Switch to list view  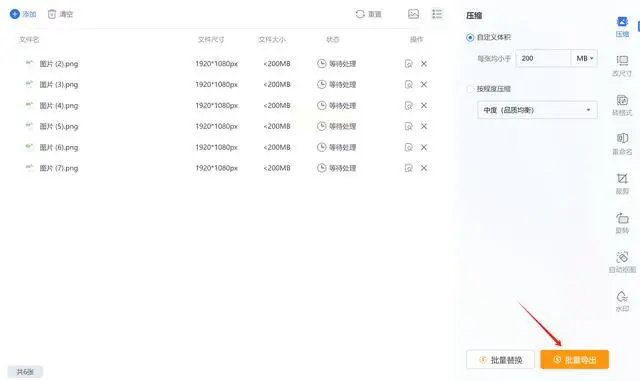pos(437,14)
